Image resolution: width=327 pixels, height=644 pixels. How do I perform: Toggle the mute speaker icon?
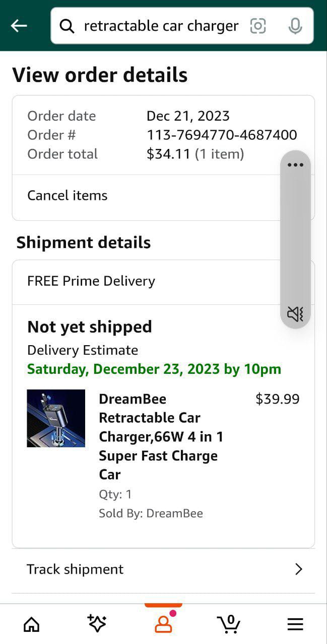(x=295, y=314)
